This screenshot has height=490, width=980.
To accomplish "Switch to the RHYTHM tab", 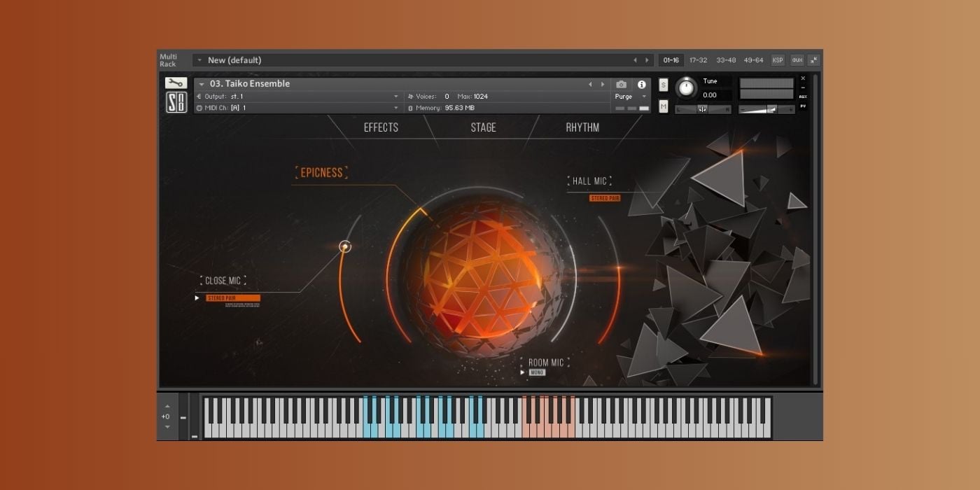I will point(582,127).
